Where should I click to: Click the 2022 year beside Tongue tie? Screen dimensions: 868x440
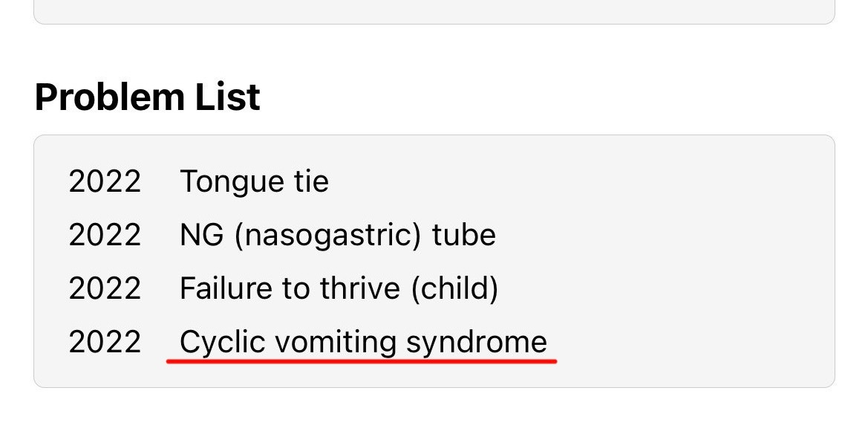pyautogui.click(x=105, y=181)
